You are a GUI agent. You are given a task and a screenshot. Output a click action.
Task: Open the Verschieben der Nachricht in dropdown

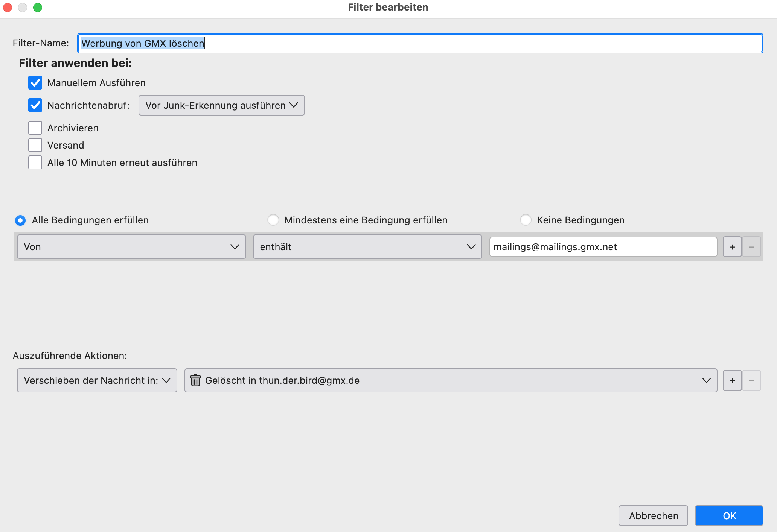coord(97,380)
